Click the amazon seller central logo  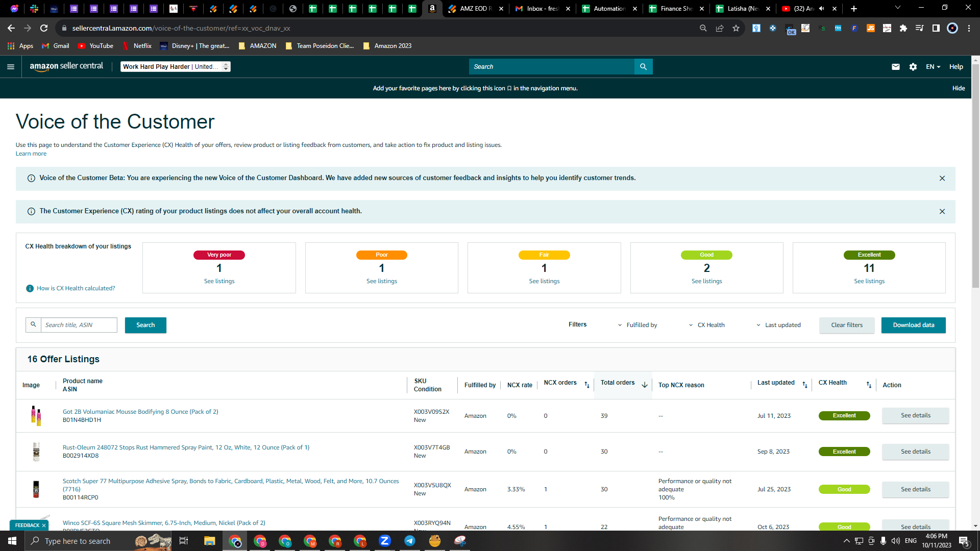point(66,66)
